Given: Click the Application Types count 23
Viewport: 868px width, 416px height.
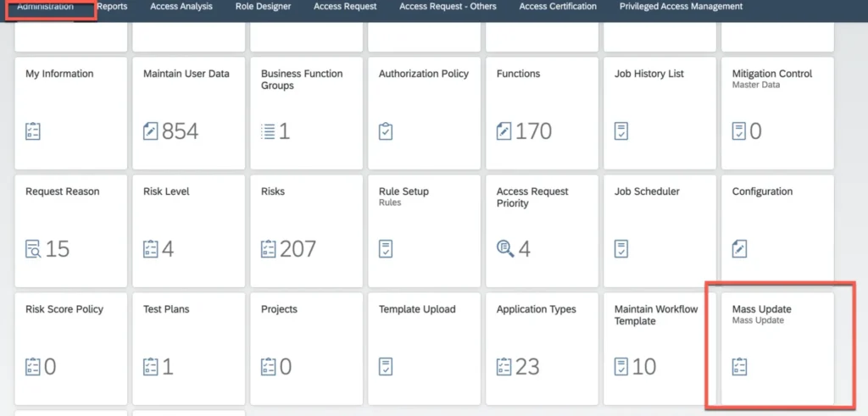Looking at the screenshot, I should tap(527, 366).
